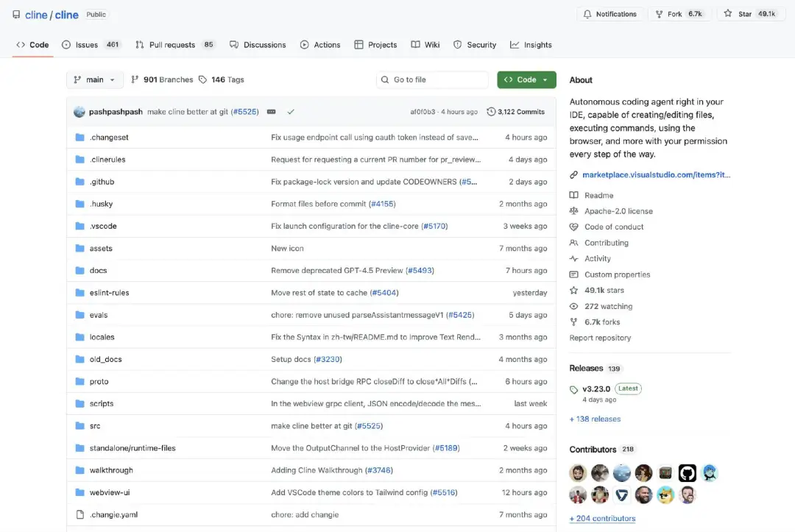Click the commit status checkmark icon
The height and width of the screenshot is (532, 795).
(x=291, y=112)
